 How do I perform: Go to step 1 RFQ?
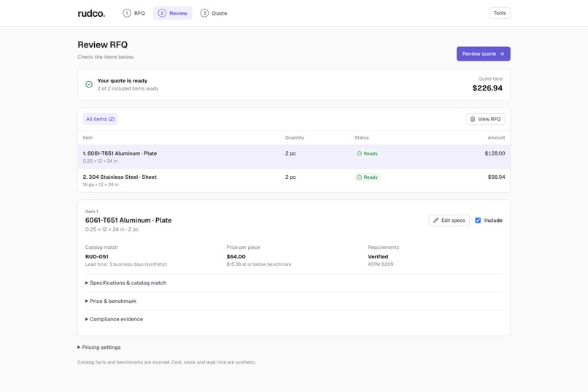(x=134, y=13)
